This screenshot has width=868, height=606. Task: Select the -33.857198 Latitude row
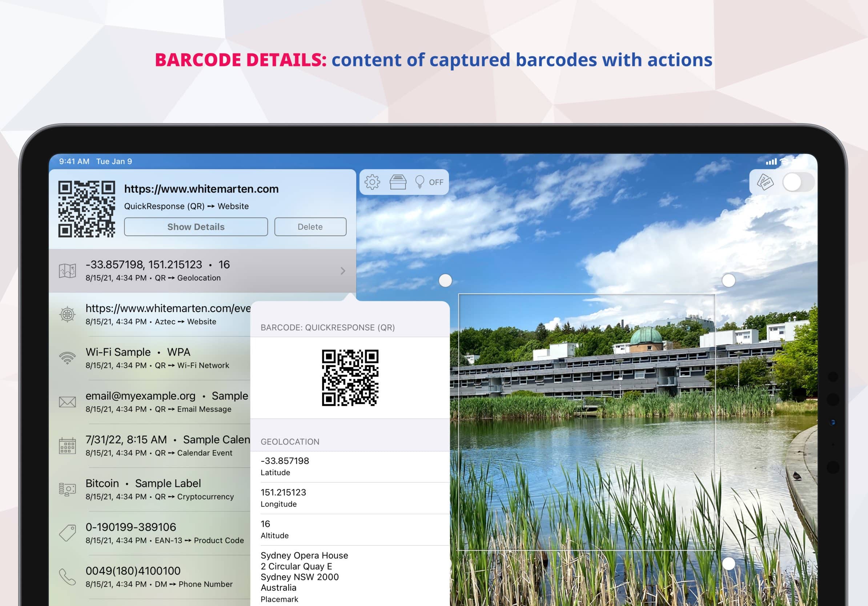pyautogui.click(x=350, y=466)
